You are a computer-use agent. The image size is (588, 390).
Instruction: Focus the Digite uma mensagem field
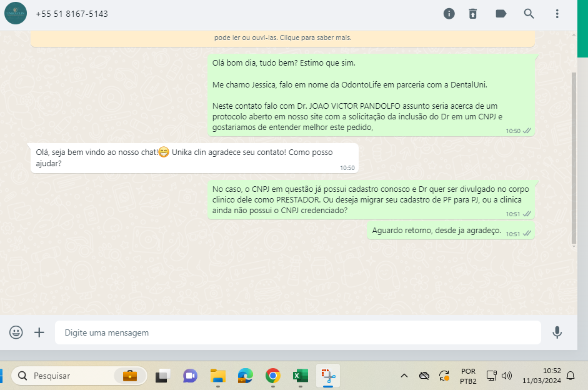click(298, 332)
